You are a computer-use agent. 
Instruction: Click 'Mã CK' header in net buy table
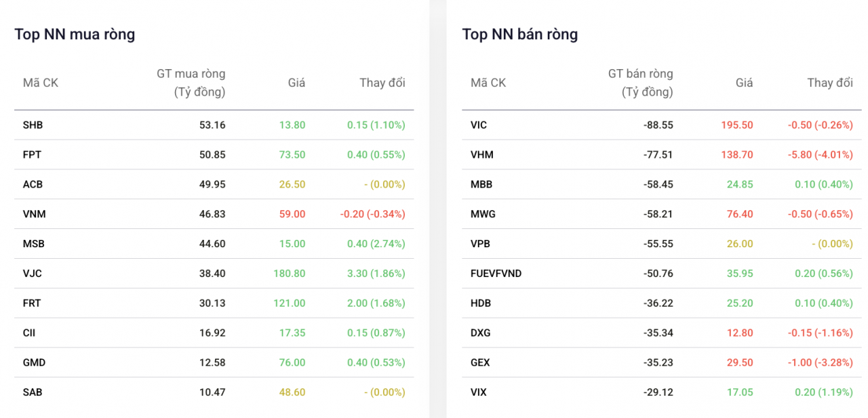[x=41, y=83]
